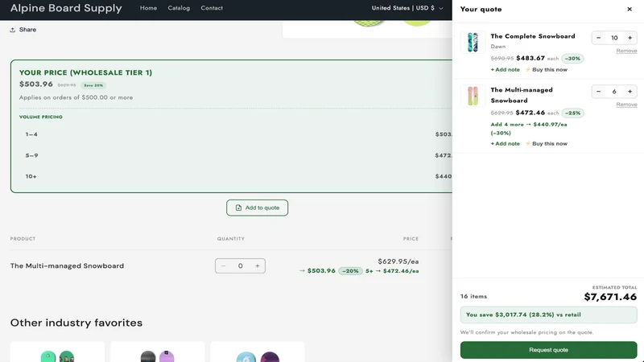Click the -20% badge in product table
Viewport: 644px width, 362px height.
tap(350, 271)
